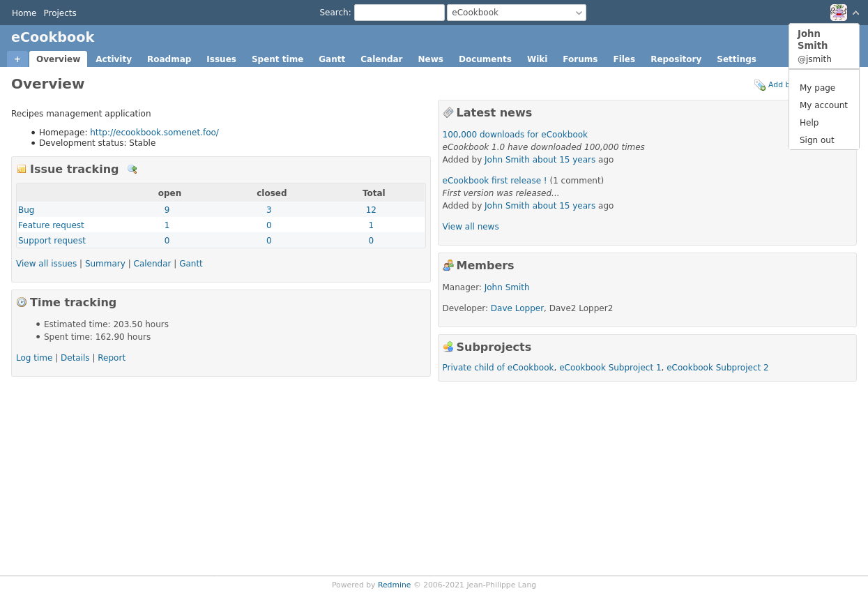Open eCookbook Subproject 1

tap(610, 368)
